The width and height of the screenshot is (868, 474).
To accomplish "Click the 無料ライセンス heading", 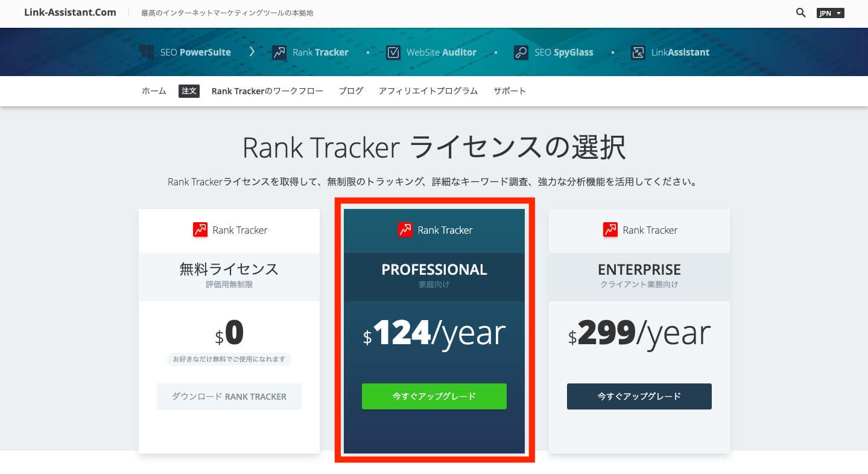I will click(229, 269).
